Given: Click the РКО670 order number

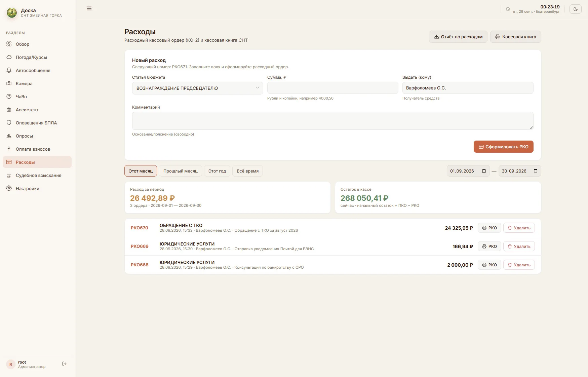Looking at the screenshot, I should pyautogui.click(x=140, y=228).
